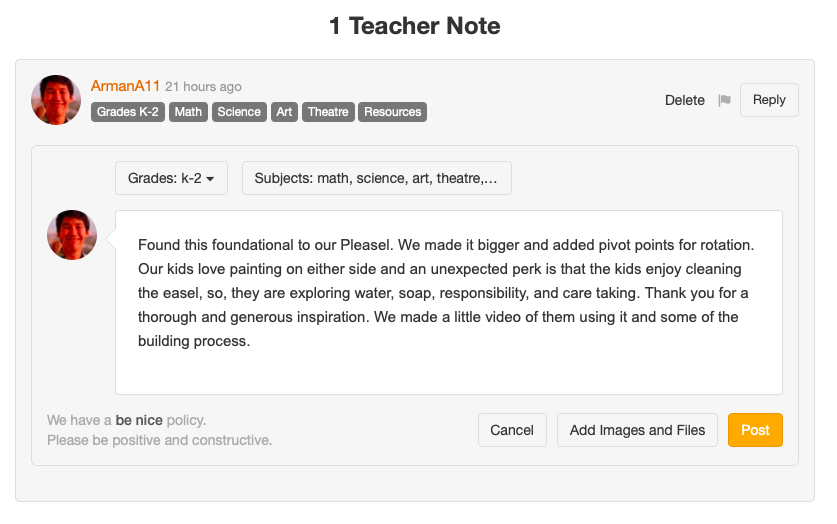
Task: Select the Science tag
Action: click(239, 112)
